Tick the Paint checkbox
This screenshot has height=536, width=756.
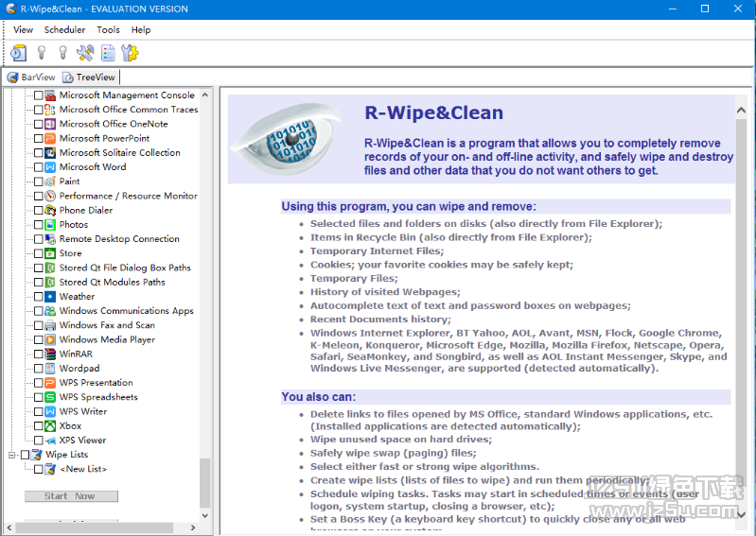[39, 182]
